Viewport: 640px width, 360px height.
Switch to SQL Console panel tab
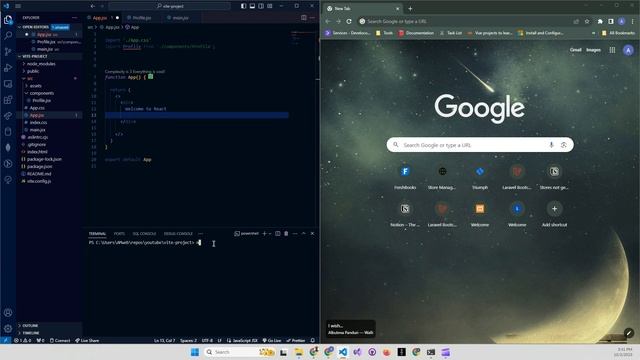coord(144,234)
